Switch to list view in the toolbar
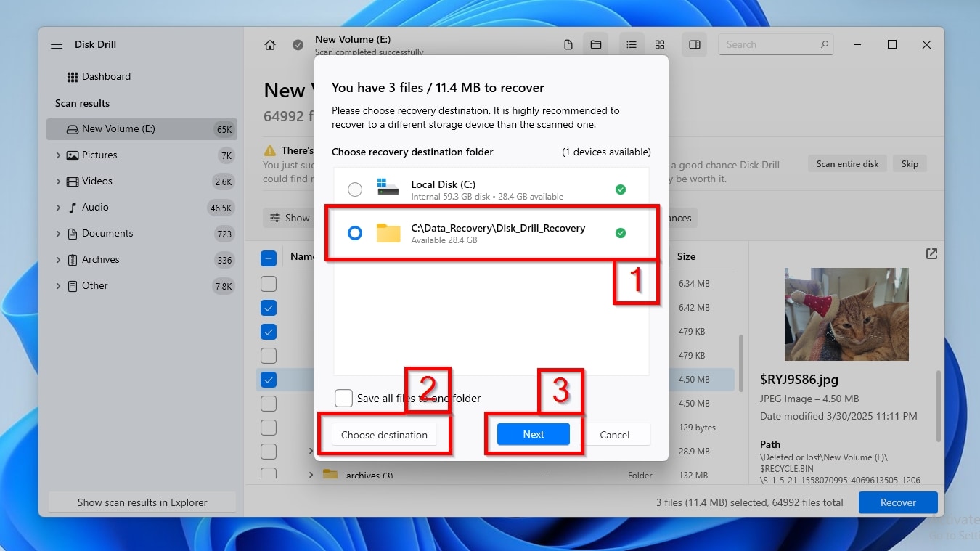Screen dimensions: 980x551 (x=631, y=44)
